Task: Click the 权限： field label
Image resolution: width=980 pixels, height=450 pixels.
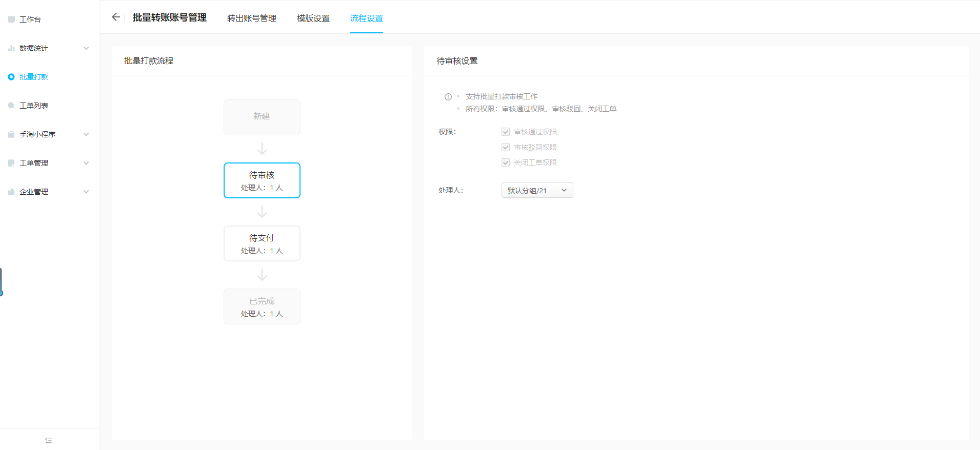Action: 447,132
